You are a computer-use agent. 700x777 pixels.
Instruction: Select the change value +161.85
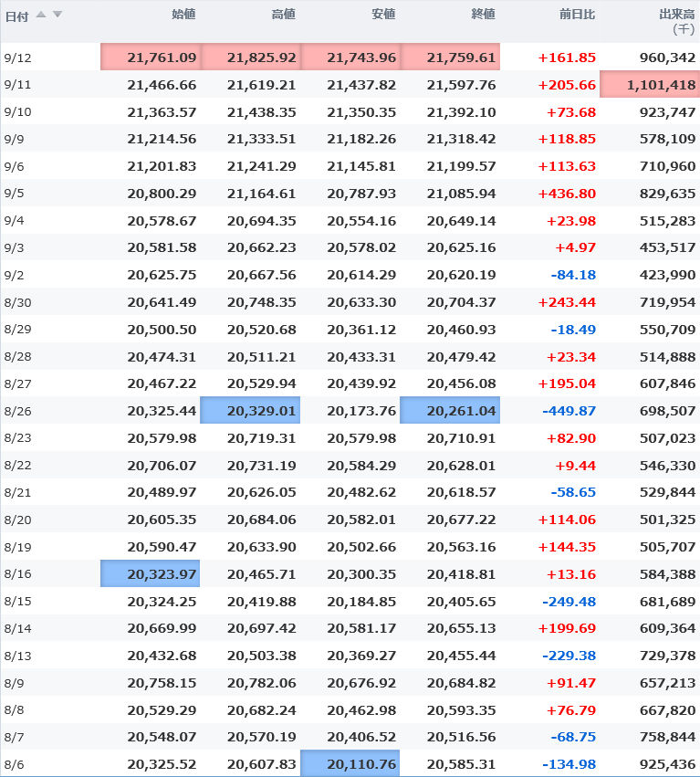(x=567, y=58)
